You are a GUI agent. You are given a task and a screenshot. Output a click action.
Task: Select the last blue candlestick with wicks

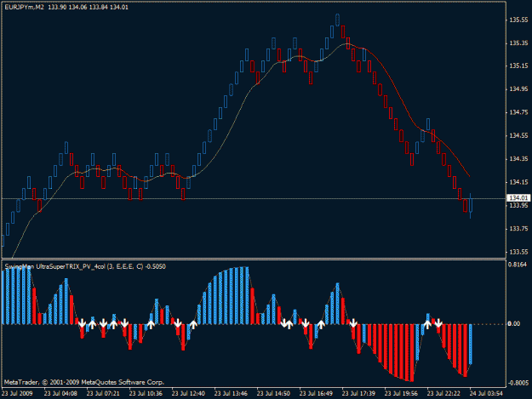[470, 206]
